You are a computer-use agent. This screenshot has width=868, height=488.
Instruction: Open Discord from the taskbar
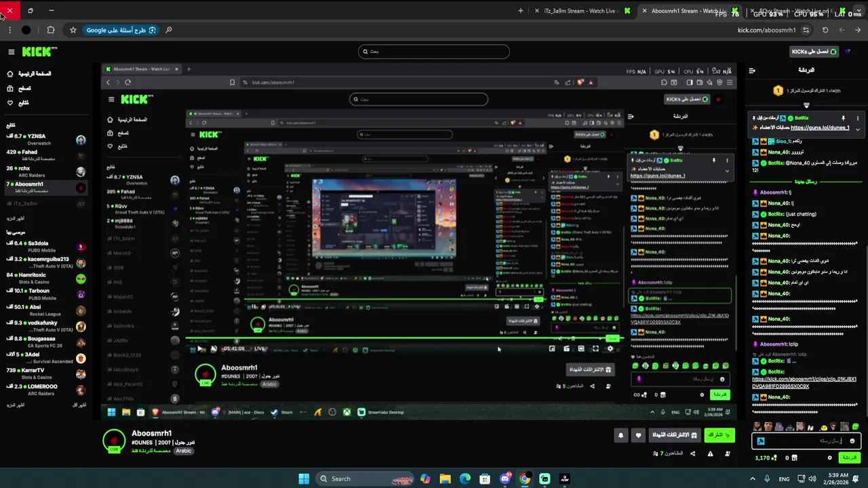pyautogui.click(x=505, y=479)
